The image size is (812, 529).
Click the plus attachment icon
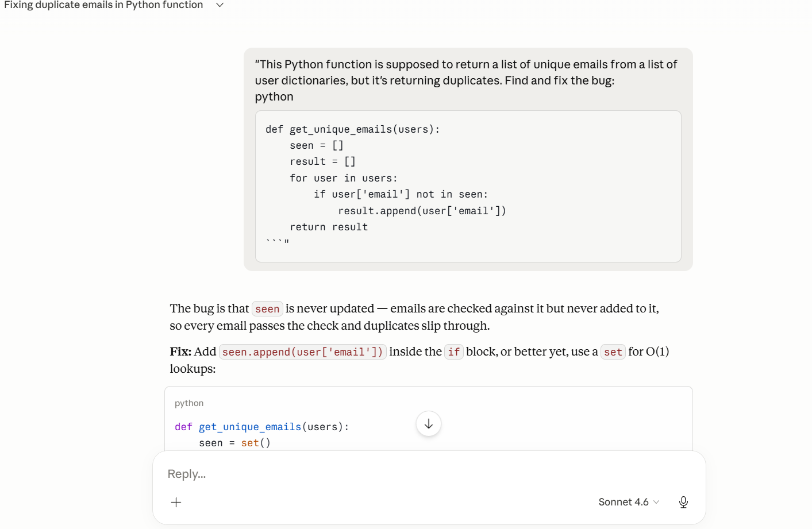click(x=176, y=502)
